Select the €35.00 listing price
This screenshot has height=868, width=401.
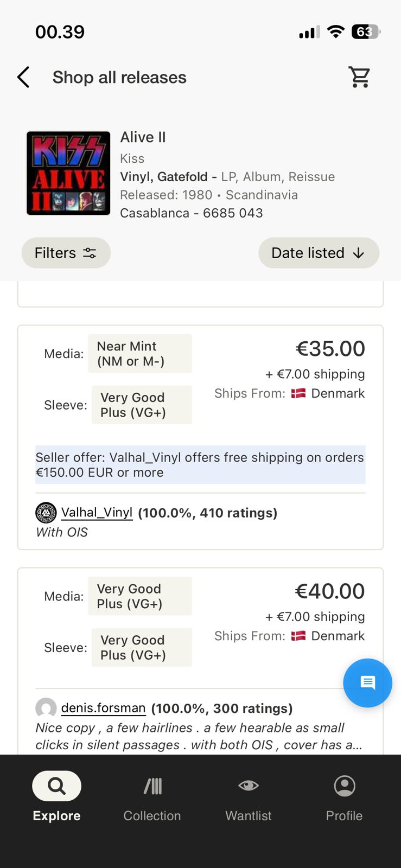click(330, 349)
